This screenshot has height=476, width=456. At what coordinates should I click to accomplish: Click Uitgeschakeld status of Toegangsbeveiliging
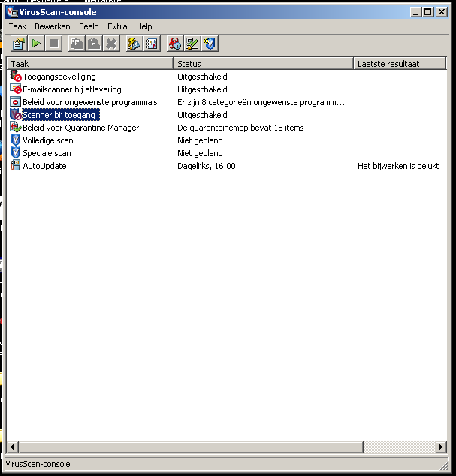point(202,77)
